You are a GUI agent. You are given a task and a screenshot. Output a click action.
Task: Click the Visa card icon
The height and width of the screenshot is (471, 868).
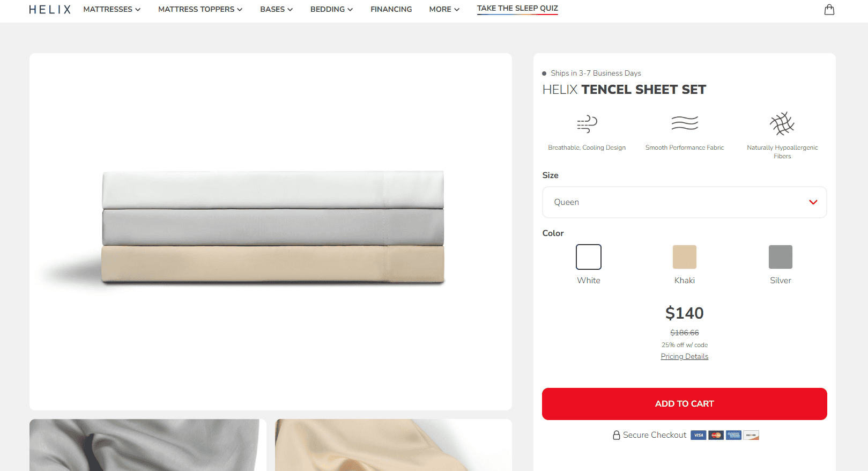(x=698, y=435)
